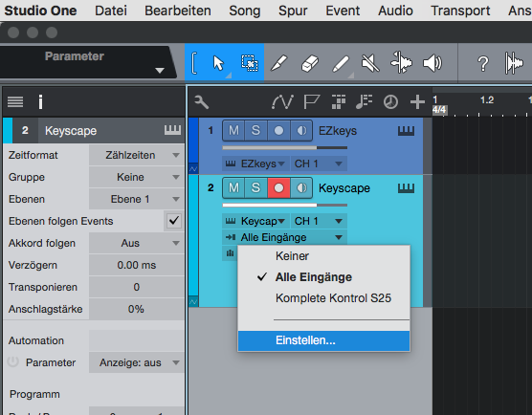This screenshot has width=532, height=415.
Task: Mute the Keyscape track
Action: point(233,187)
